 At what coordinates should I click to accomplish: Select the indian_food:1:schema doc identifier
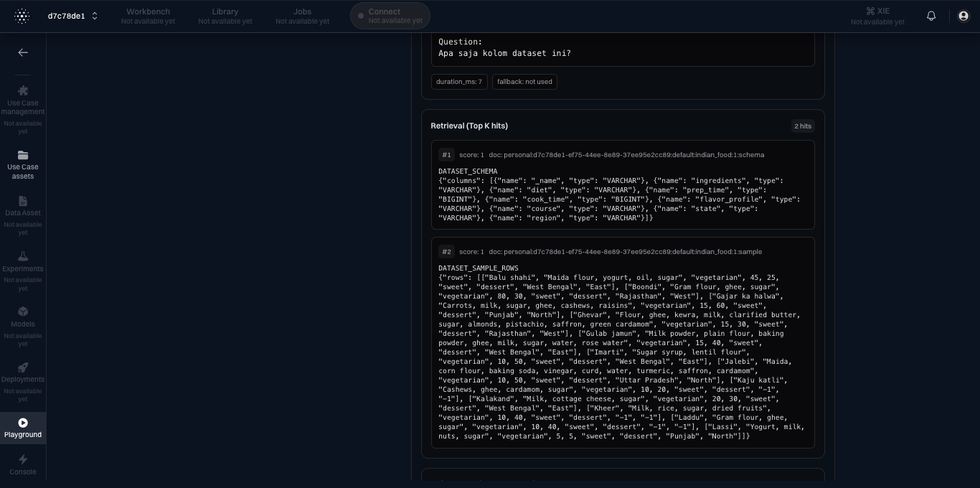(x=626, y=155)
